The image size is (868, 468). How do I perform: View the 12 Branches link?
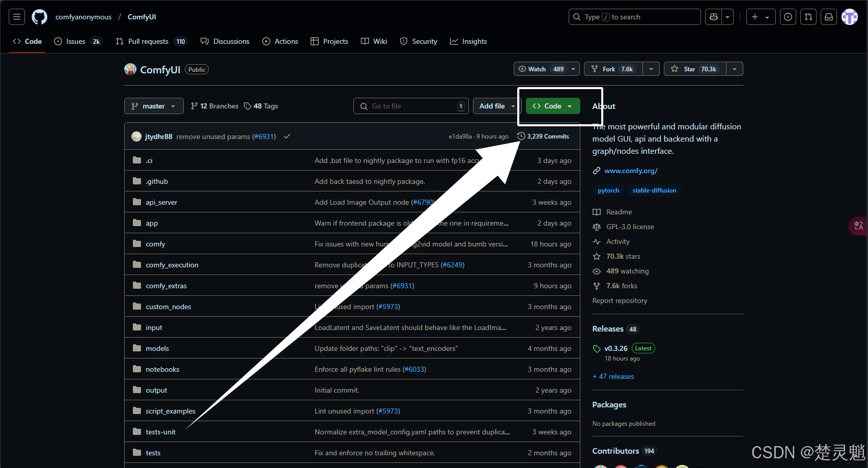214,106
